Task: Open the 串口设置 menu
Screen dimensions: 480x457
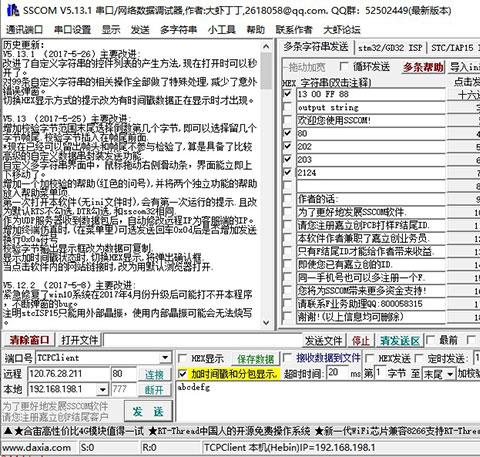Action: (x=72, y=30)
